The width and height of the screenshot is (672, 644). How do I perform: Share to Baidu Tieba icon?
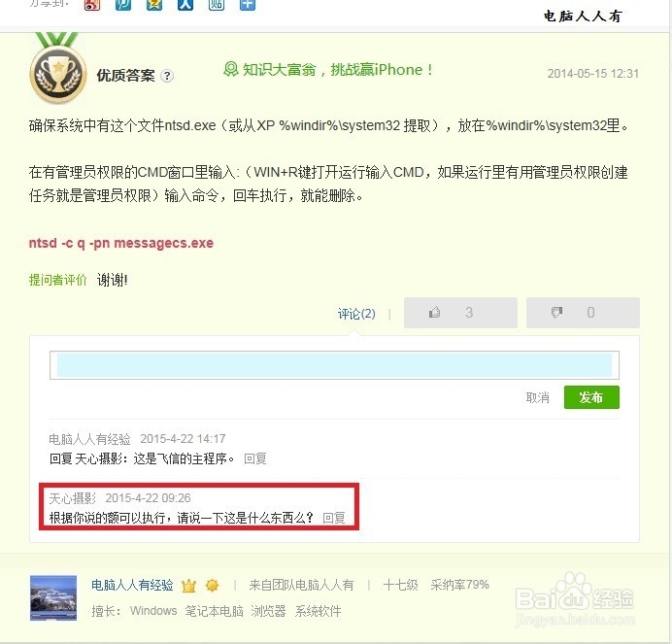(x=217, y=4)
